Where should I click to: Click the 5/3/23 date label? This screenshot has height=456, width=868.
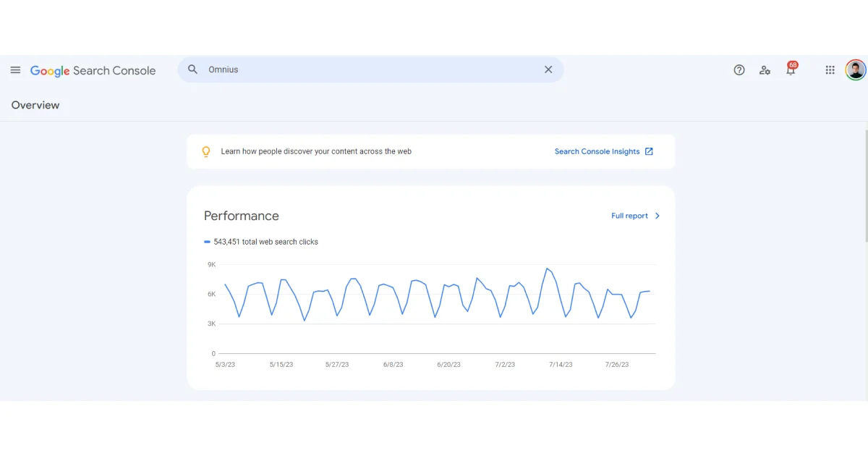tap(225, 365)
